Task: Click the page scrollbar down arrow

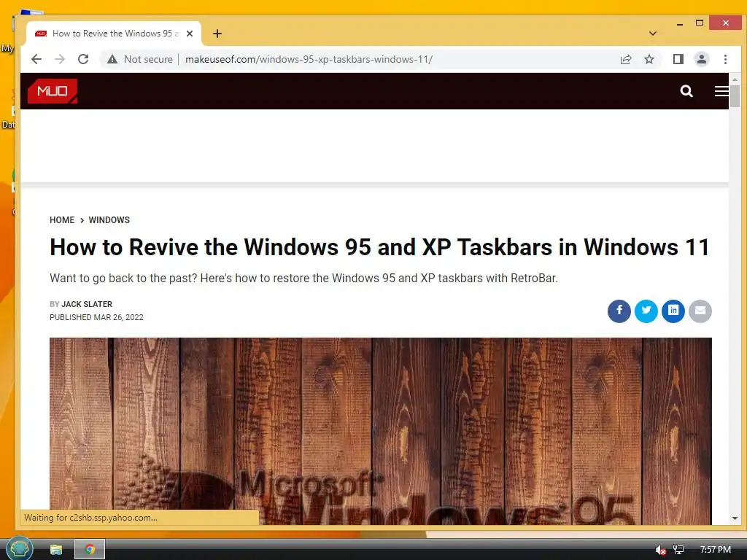Action: click(x=735, y=518)
